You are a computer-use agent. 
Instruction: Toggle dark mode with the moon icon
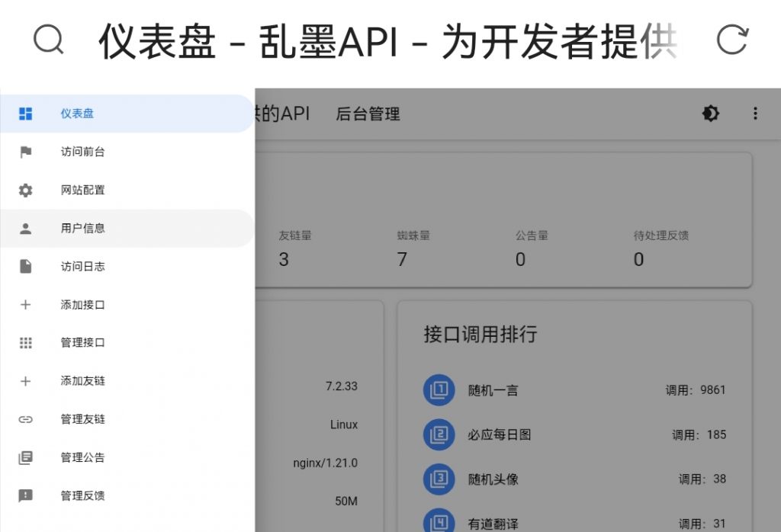pyautogui.click(x=710, y=113)
